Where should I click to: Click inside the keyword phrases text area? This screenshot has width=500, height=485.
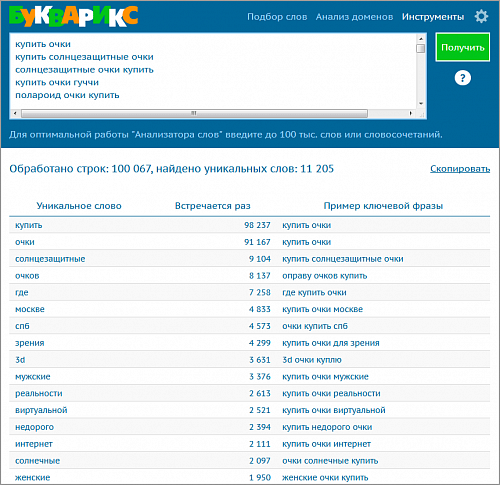213,71
